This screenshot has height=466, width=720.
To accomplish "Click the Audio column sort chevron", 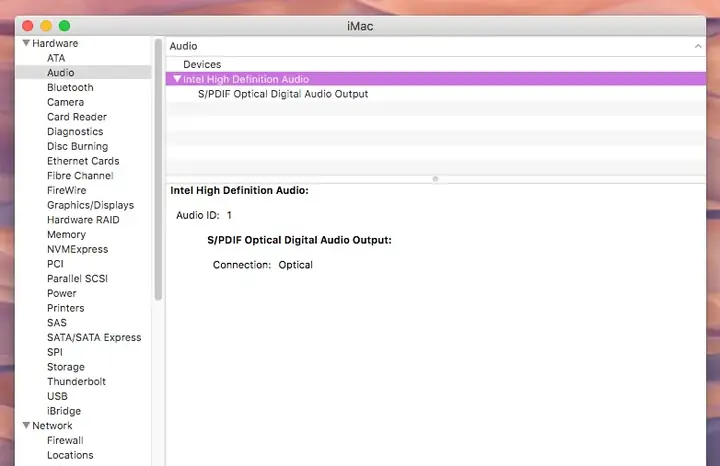I will point(698,46).
